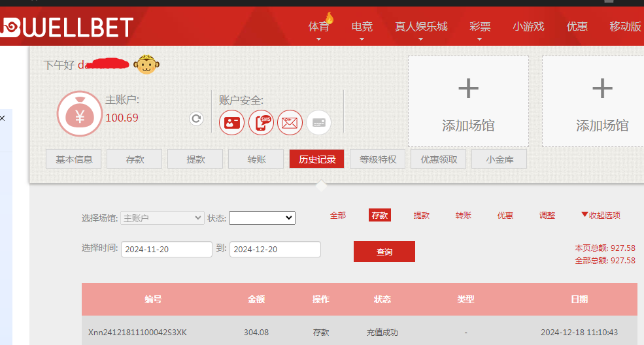The image size is (644, 345).
Task: Click the main account balance 100.69
Action: click(122, 118)
